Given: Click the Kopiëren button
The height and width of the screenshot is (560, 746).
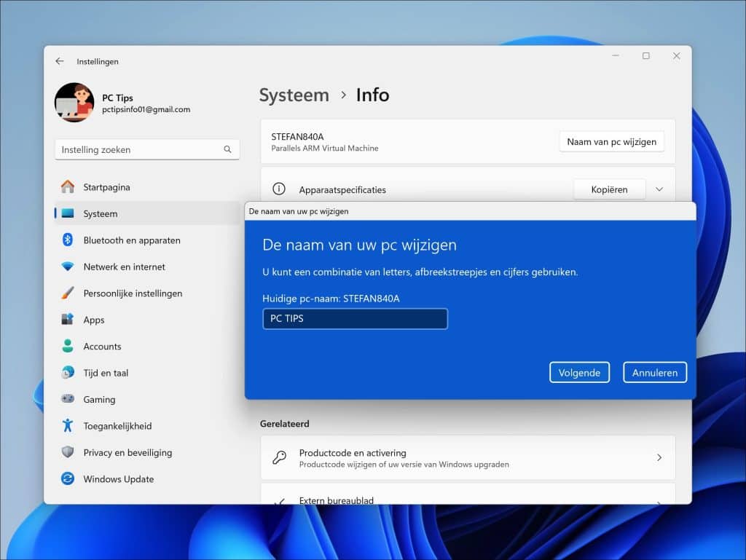Looking at the screenshot, I should [610, 189].
